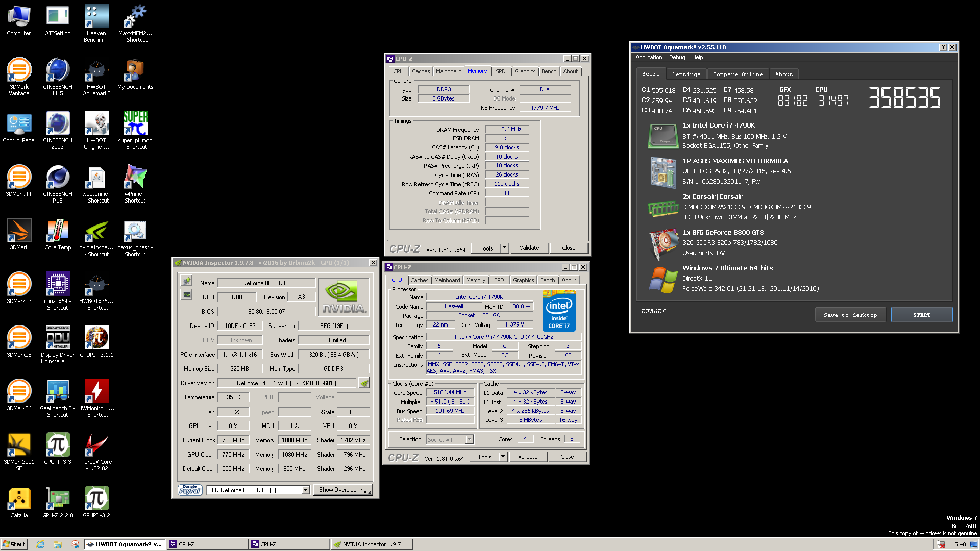980x551 pixels.
Task: Open MaxxMEM2 shortcut on desktop
Action: (x=135, y=23)
